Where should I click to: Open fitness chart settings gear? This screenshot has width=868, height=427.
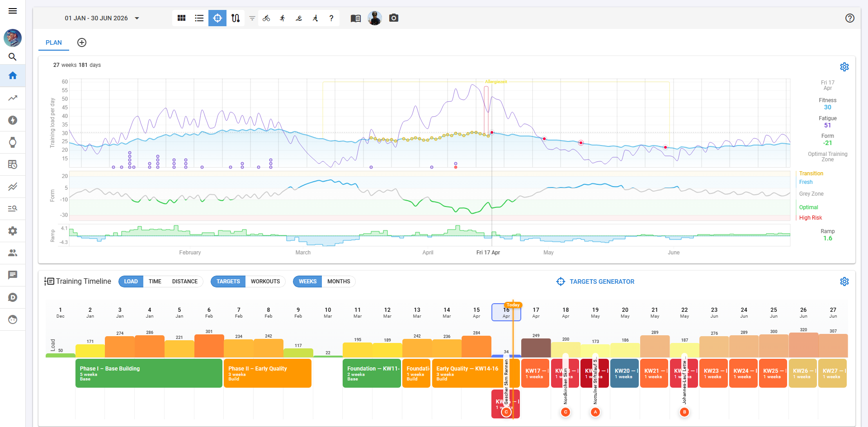pos(844,67)
